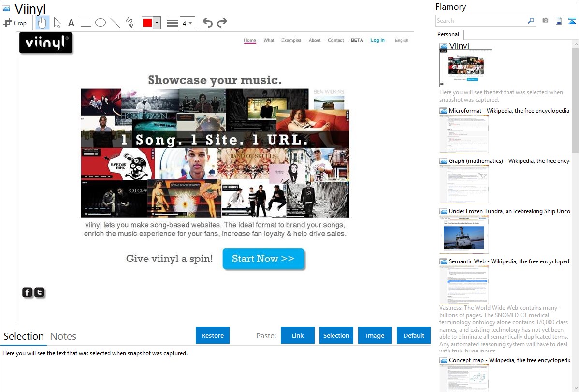Pick the rectangle shape tool
The image size is (579, 392).
86,23
